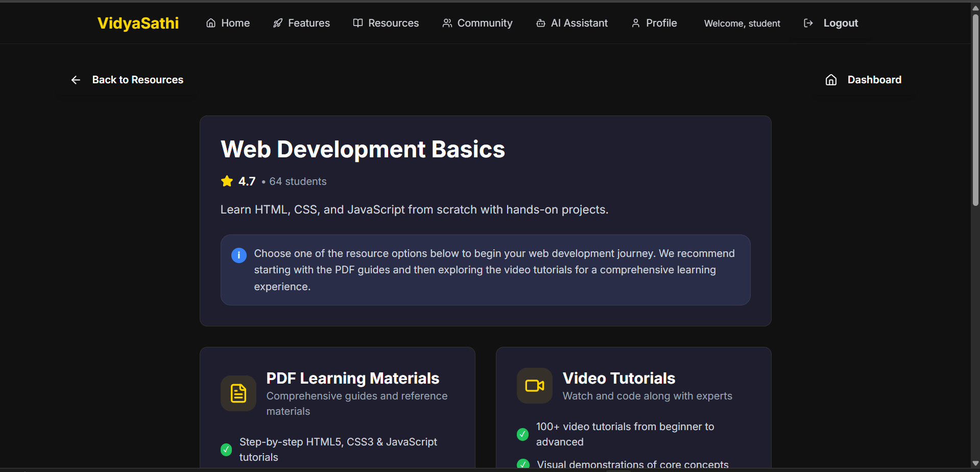
Task: Click the Home house icon in navbar
Action: [x=210, y=23]
